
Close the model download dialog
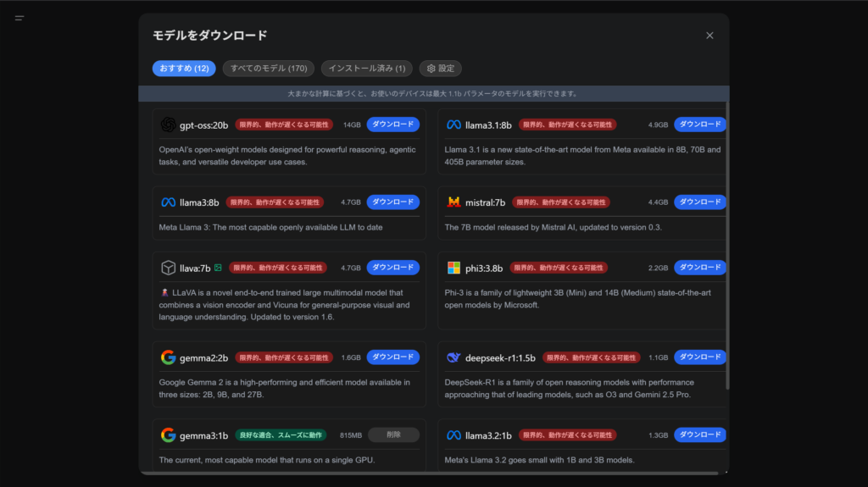709,36
